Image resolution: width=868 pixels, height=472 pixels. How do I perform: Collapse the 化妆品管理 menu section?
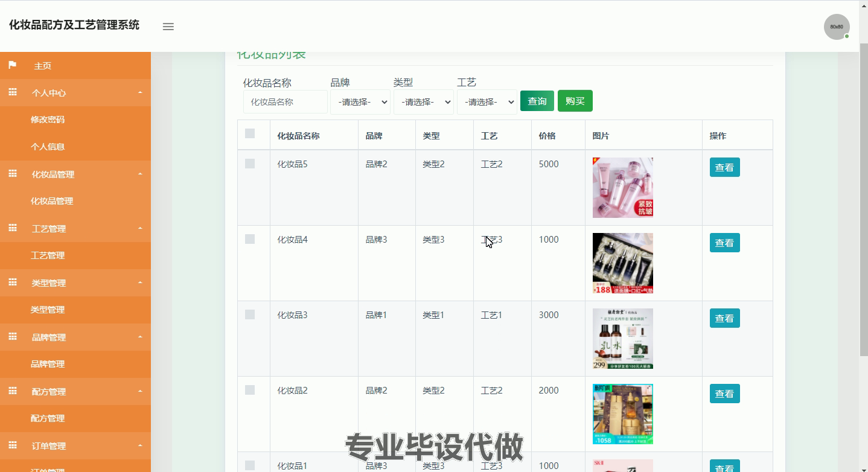tap(140, 174)
